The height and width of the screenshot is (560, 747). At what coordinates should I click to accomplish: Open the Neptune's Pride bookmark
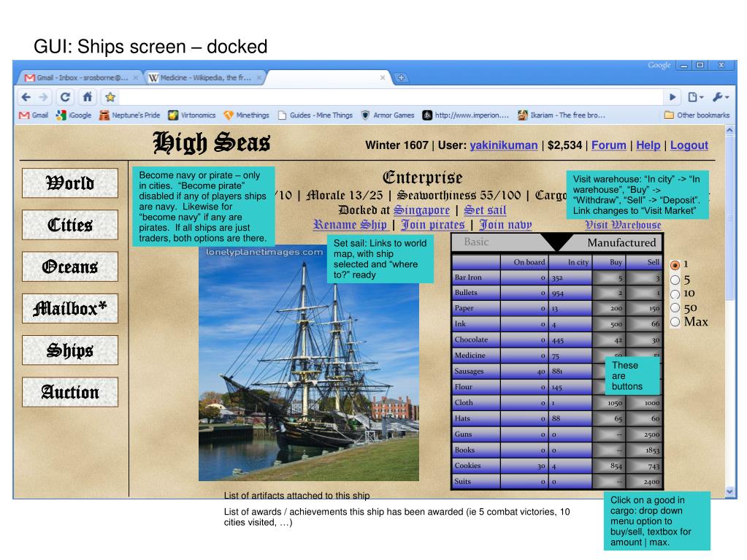pos(129,115)
